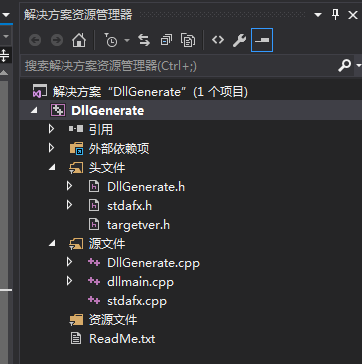Click the Solution Explorer search input field
The image size is (362, 364).
[x=179, y=66]
